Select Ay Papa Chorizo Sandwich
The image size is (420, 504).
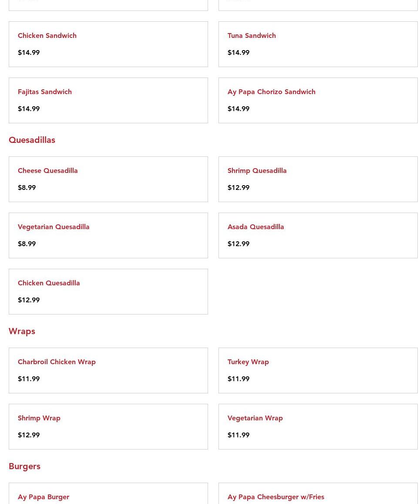pos(318,100)
